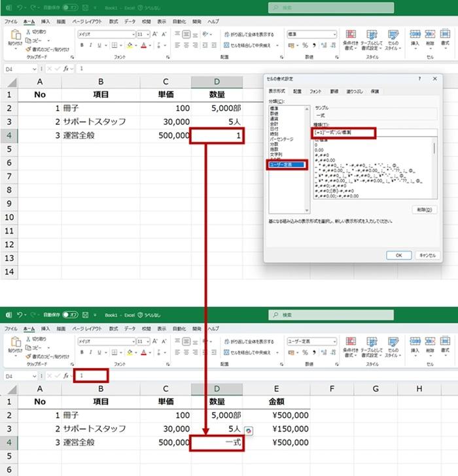The height and width of the screenshot is (476, 458).
Task: Open the number format dropdown showing ユーザー定義
Action: [311, 341]
